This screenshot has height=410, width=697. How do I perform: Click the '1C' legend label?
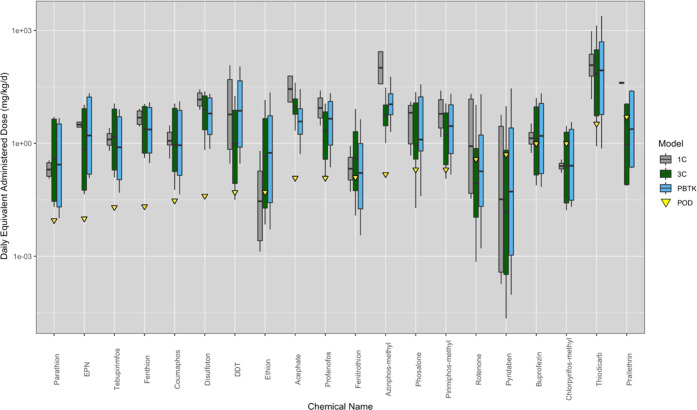click(682, 159)
